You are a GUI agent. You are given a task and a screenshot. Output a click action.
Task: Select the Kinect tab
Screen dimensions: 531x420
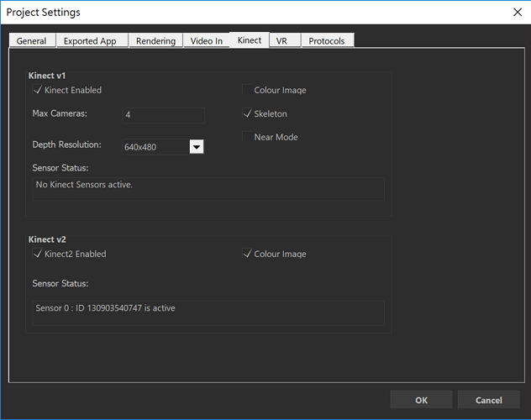tap(250, 40)
